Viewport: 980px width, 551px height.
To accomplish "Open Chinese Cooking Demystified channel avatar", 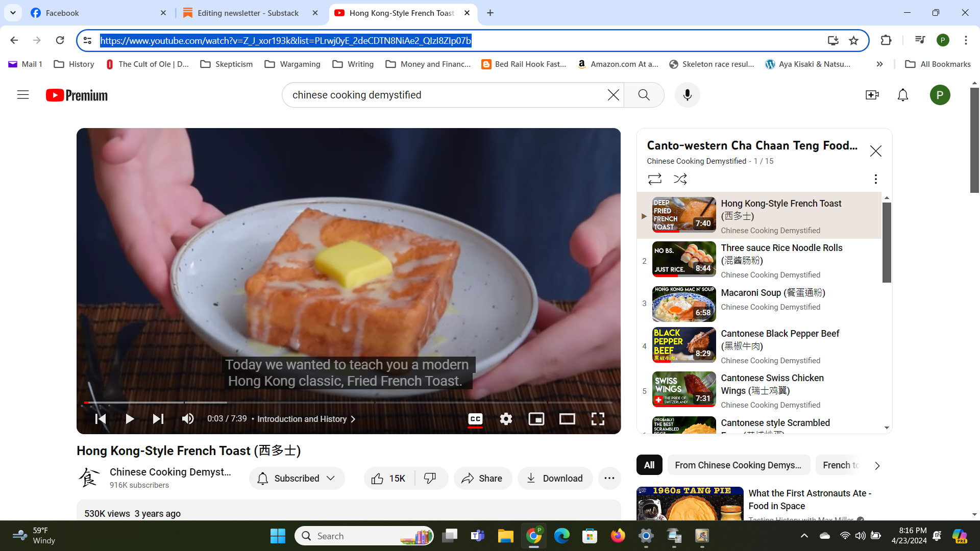I will coord(89,478).
